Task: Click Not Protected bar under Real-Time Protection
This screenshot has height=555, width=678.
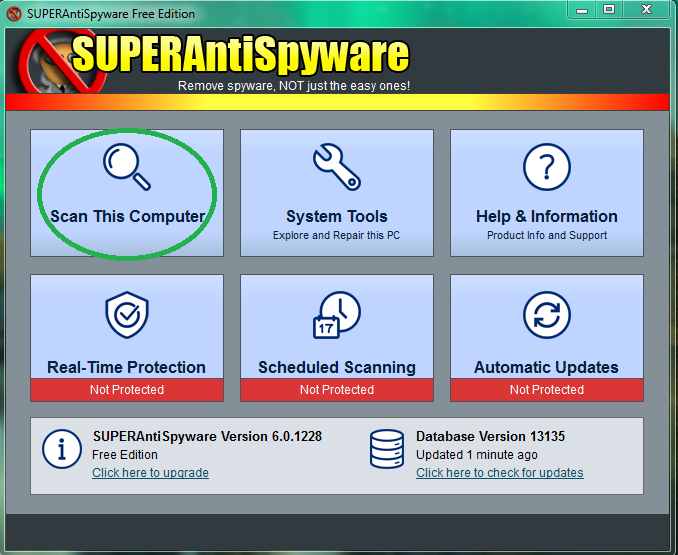Action: (127, 390)
